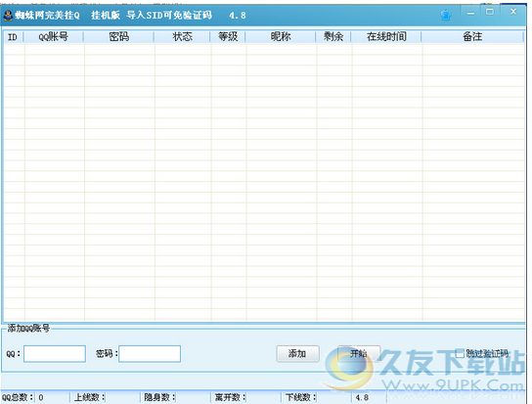
Task: Click the 开始 button
Action: [359, 354]
